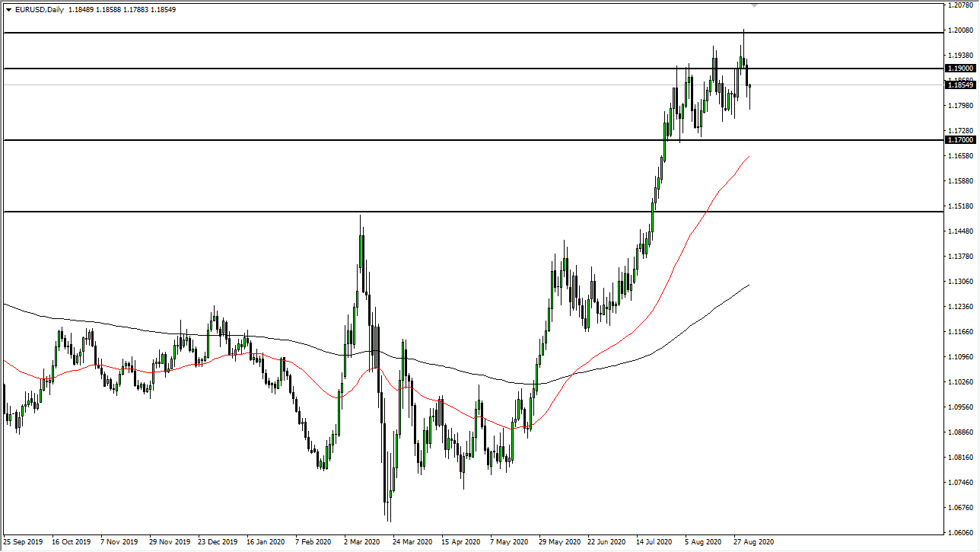Click the price axis label 1.12360
Viewport: 980px width, 552px height.
pyautogui.click(x=961, y=307)
